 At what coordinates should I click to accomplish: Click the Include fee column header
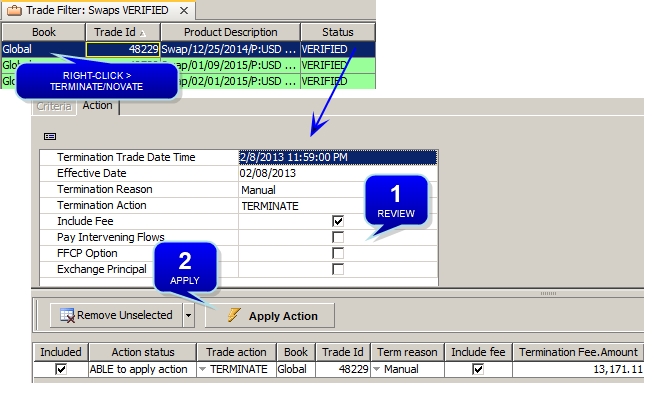(478, 352)
